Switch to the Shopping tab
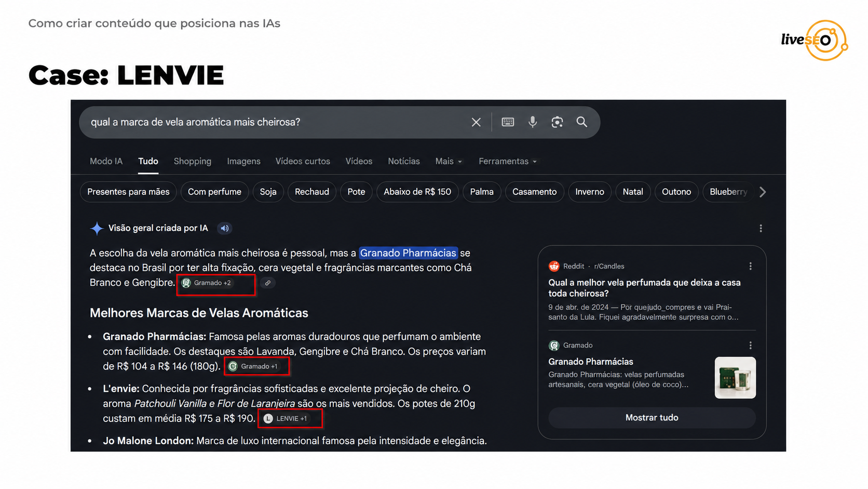 [x=193, y=161]
